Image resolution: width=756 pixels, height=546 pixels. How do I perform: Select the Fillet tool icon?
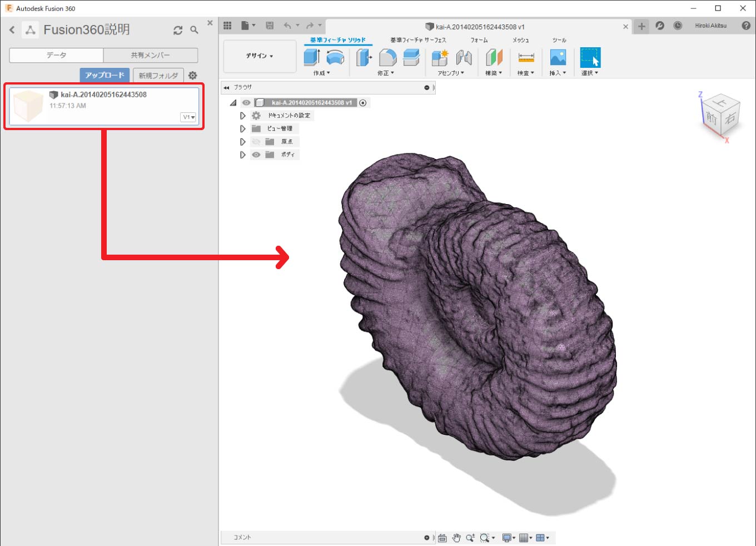coord(387,57)
